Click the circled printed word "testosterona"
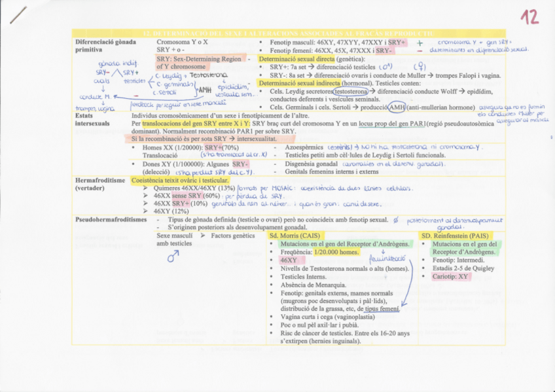The image size is (555, 392). (351, 92)
